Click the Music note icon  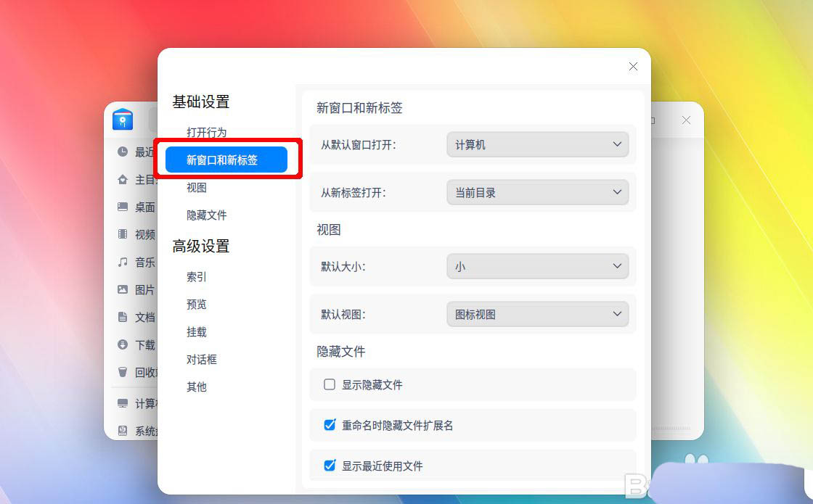point(123,262)
